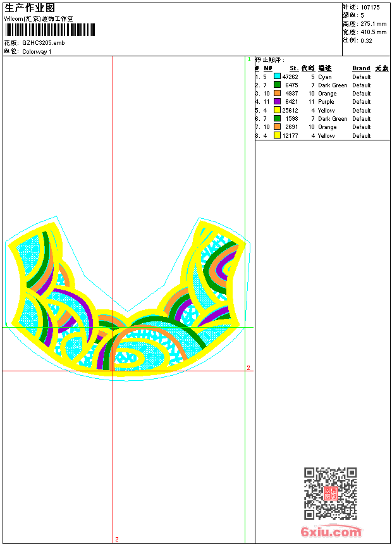392x544 pixels.
Task: Select the Yellow swatch in row 8
Action: pos(277,135)
